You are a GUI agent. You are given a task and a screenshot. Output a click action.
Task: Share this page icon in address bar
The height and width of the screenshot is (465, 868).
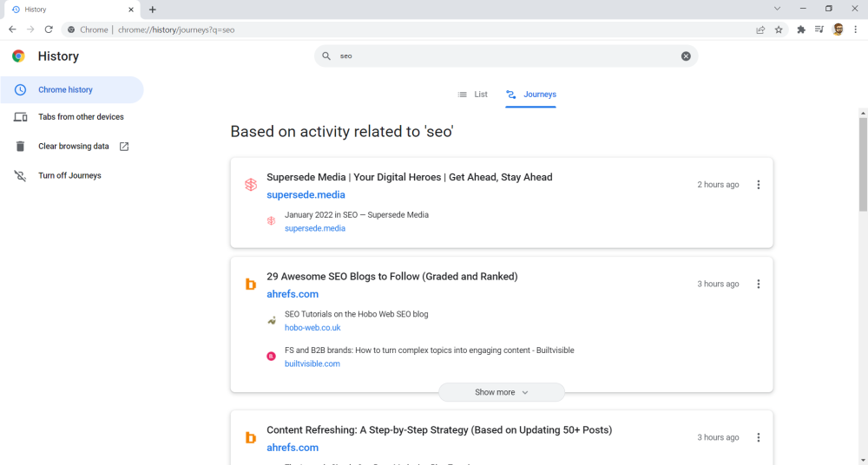(760, 29)
